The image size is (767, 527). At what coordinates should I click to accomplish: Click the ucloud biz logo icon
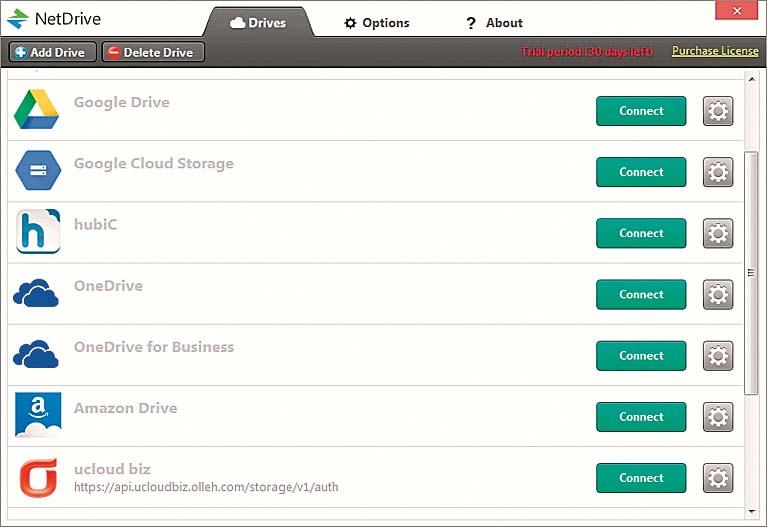pyautogui.click(x=37, y=477)
